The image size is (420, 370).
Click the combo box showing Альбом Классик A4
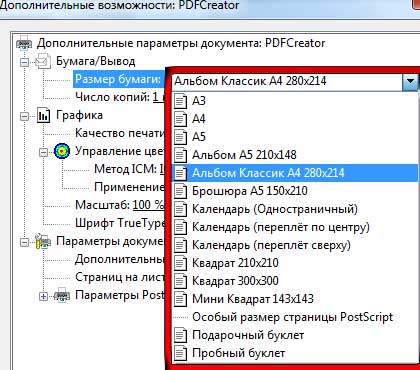[x=295, y=81]
